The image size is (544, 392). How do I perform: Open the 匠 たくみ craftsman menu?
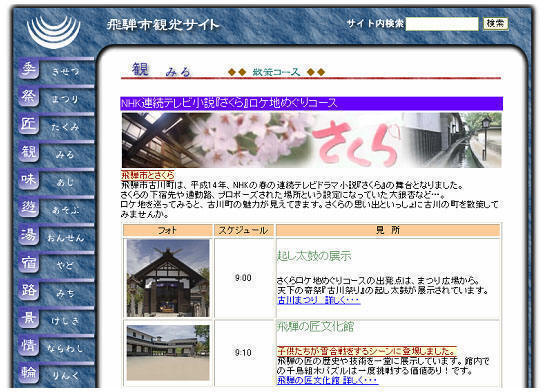coord(56,126)
